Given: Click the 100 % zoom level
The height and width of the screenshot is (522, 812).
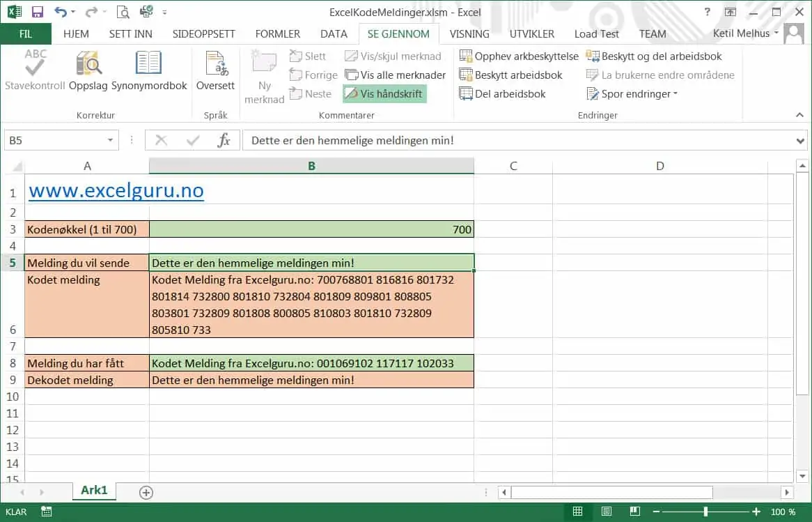Looking at the screenshot, I should pyautogui.click(x=783, y=512).
